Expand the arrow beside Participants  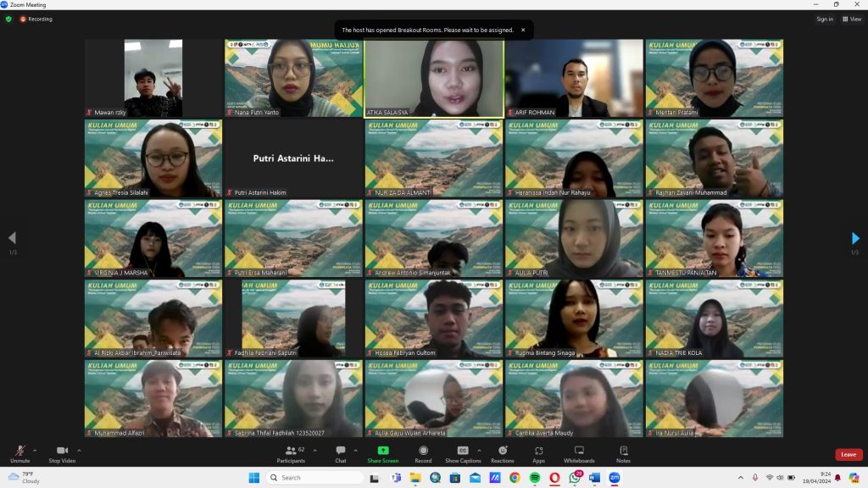click(x=314, y=450)
